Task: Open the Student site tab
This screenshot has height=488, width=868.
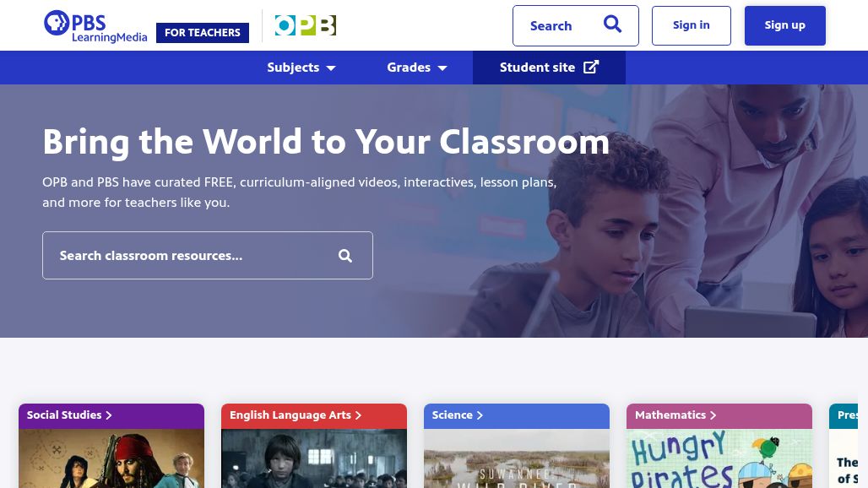Action: [x=549, y=68]
